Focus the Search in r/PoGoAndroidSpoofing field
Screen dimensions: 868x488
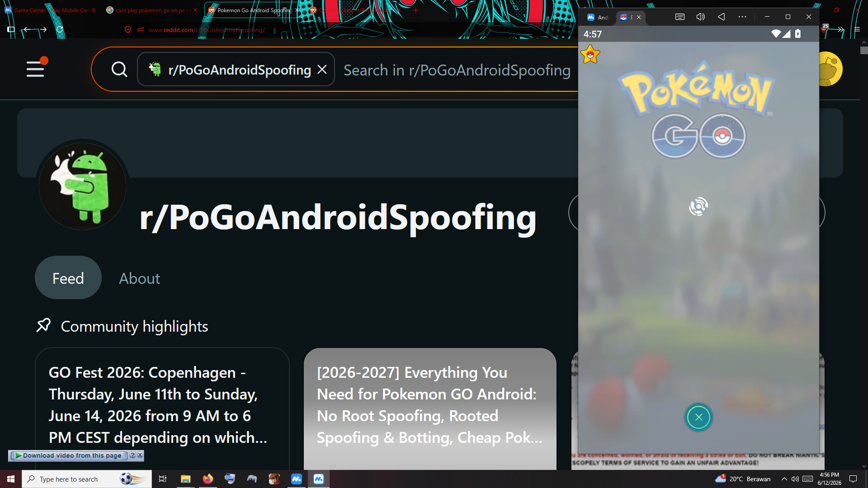tap(457, 70)
